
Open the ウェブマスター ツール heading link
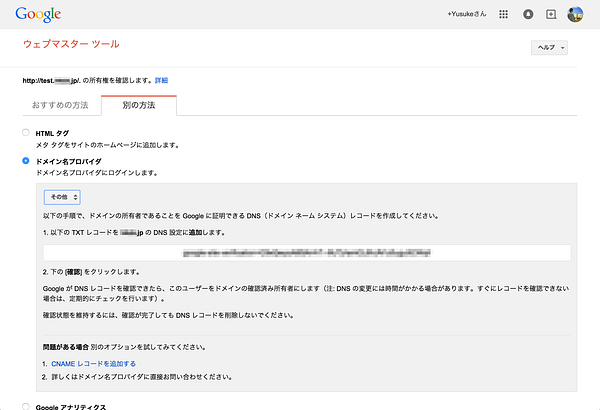[71, 44]
